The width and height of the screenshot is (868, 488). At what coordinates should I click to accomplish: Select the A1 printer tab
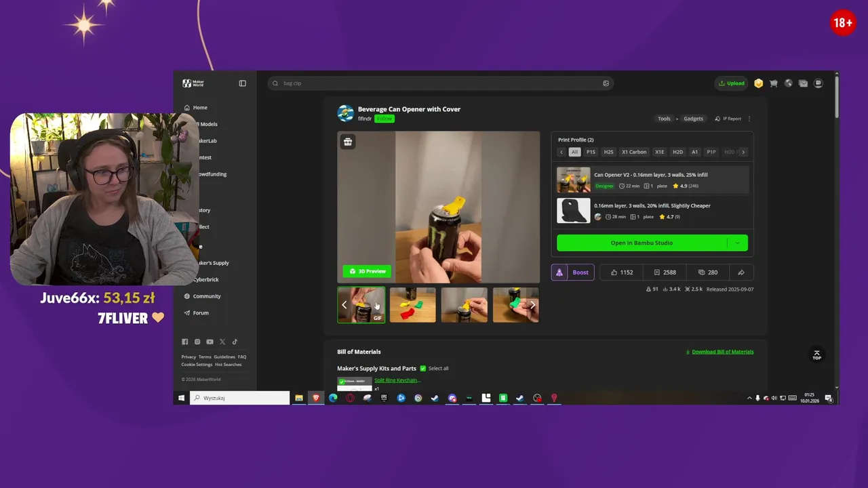click(694, 152)
